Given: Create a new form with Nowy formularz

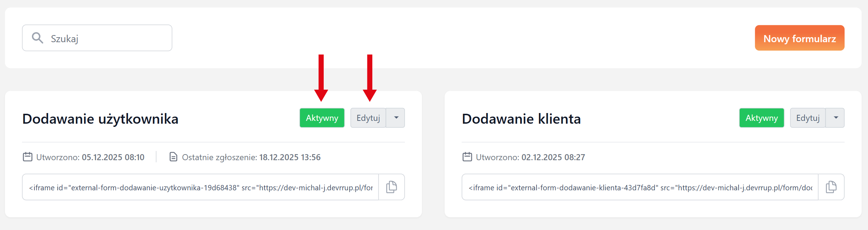Looking at the screenshot, I should 799,38.
